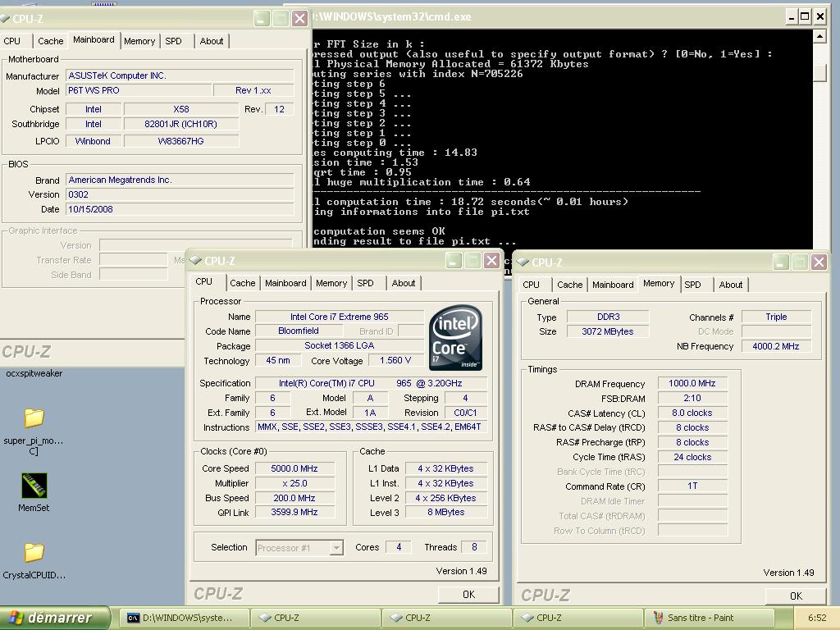Image resolution: width=840 pixels, height=630 pixels.
Task: Click the taskbar clock showing 6:52
Action: (x=817, y=618)
